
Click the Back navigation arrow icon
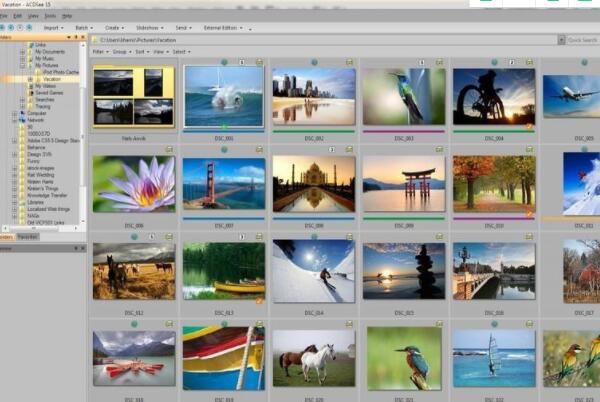(4, 27)
